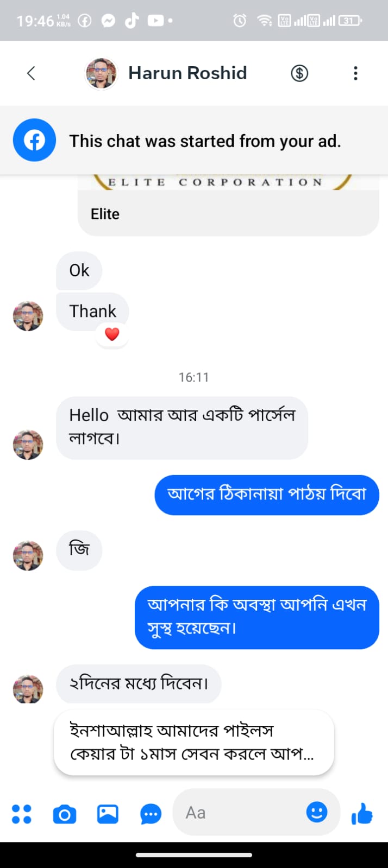Open Harun Roshid's profile picture in header
The width and height of the screenshot is (388, 868).
102,73
